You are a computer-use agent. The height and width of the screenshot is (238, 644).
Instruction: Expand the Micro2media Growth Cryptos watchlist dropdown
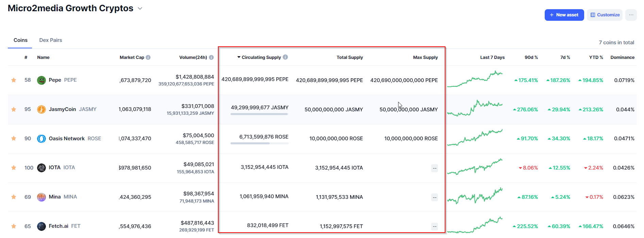(x=140, y=9)
